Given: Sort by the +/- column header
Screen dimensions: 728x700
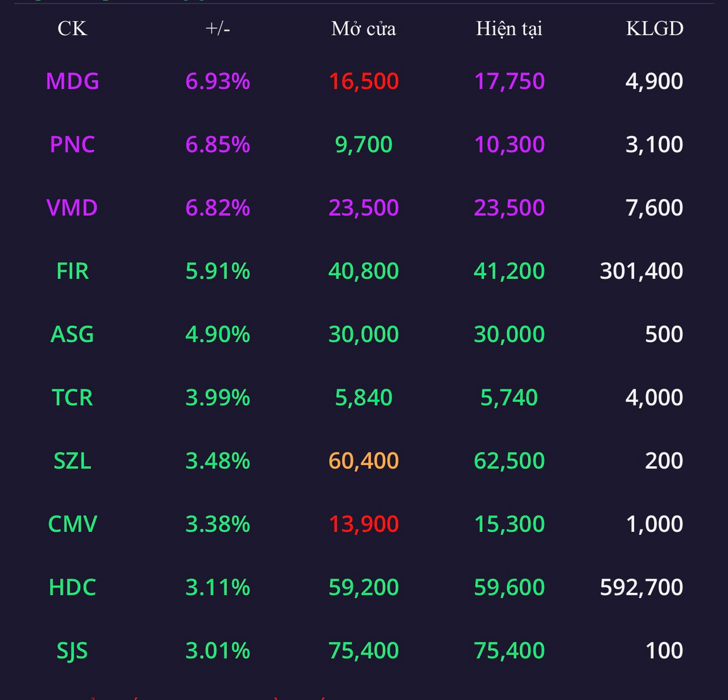Looking at the screenshot, I should pos(217,28).
